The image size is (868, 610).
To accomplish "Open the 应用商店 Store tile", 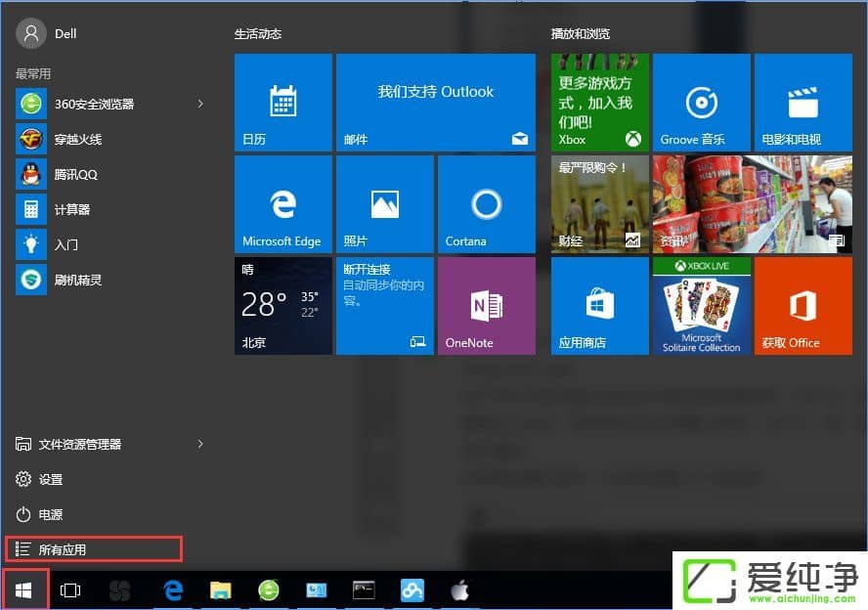I will coord(599,305).
